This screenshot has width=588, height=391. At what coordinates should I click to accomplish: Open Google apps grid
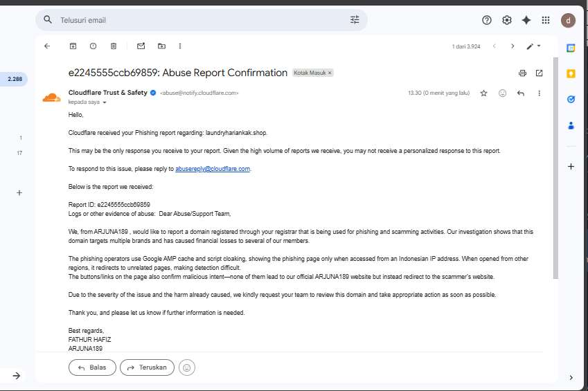click(546, 20)
